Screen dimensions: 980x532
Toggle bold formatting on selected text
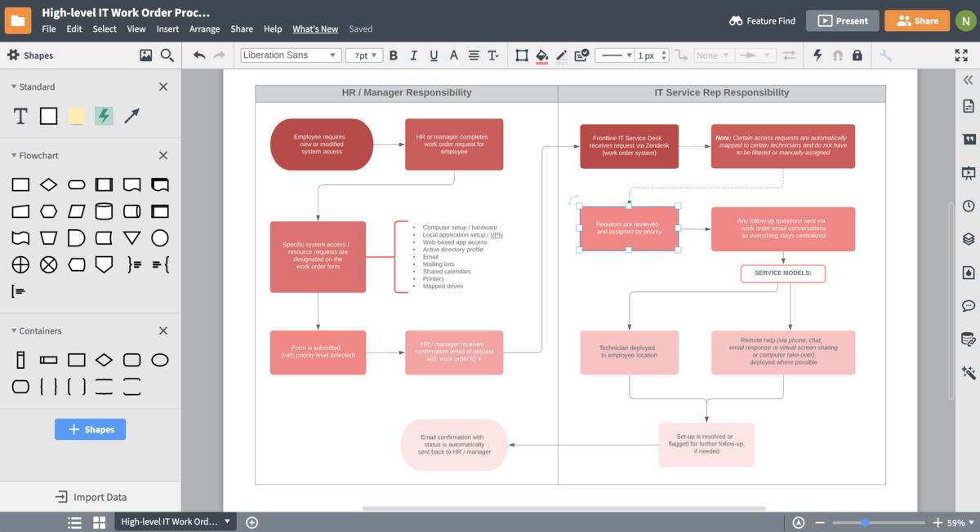coord(394,55)
